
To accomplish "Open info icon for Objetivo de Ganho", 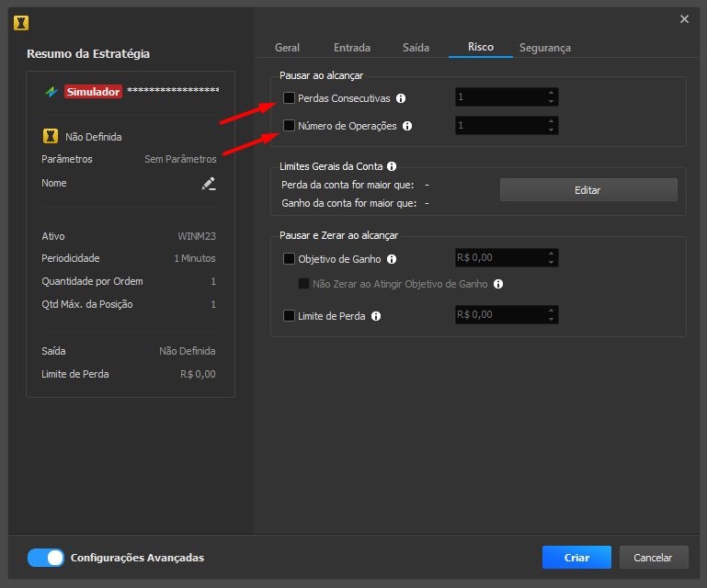I will [392, 259].
